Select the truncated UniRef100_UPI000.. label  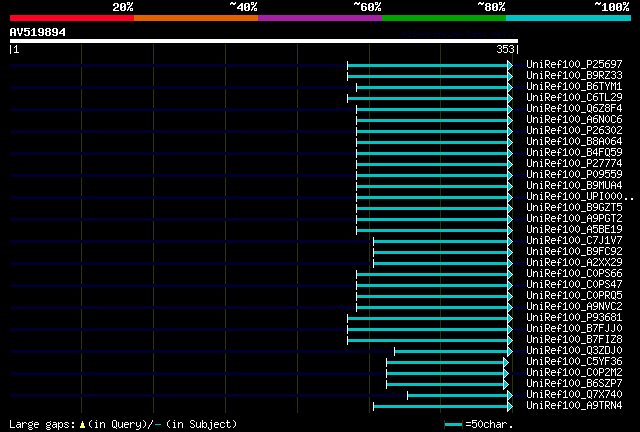[x=580, y=196]
